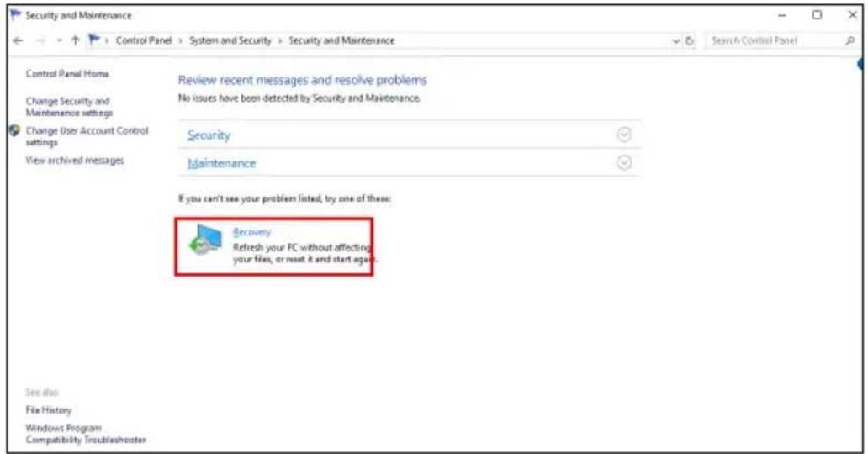Click the help icon at right edge
The width and height of the screenshot is (868, 454).
[862, 64]
